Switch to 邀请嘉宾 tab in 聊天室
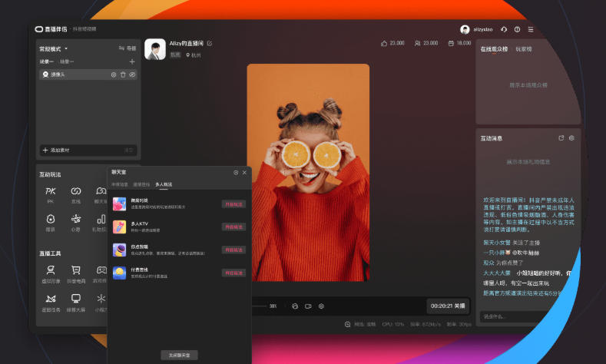This screenshot has width=606, height=364. click(141, 185)
